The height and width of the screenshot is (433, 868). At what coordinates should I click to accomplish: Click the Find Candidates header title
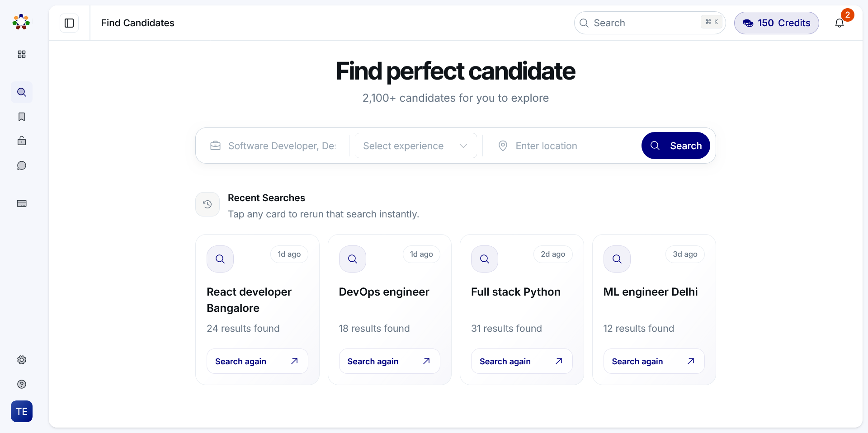click(x=137, y=23)
